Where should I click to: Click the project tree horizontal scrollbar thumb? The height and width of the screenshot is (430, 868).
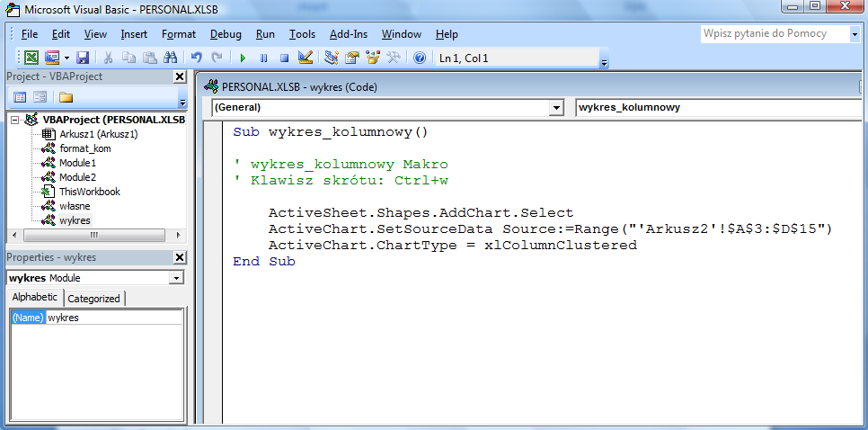tap(94, 235)
